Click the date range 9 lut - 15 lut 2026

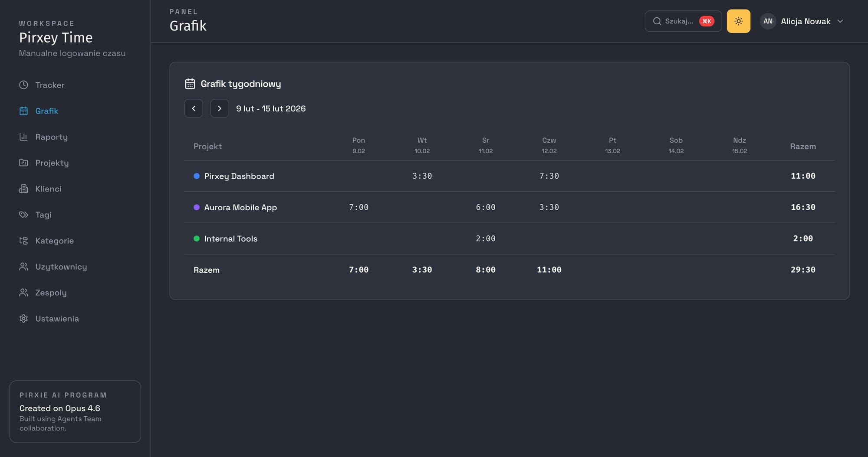[271, 108]
